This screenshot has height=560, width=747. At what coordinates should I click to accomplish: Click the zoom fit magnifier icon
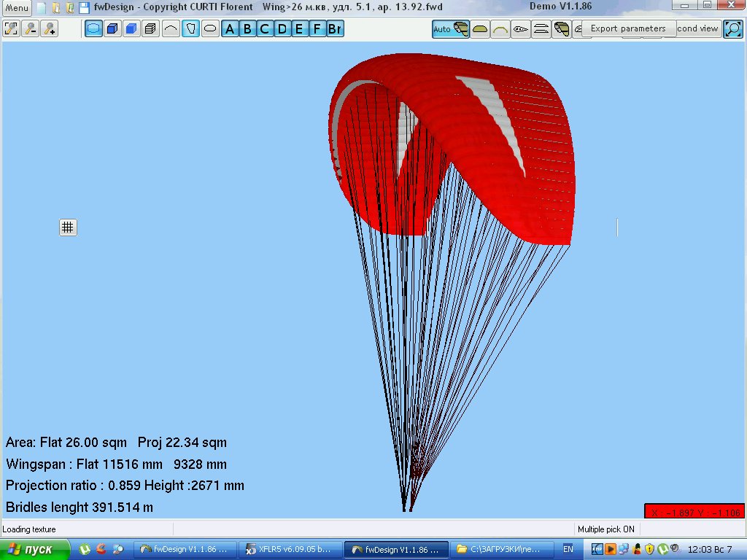[x=12, y=29]
